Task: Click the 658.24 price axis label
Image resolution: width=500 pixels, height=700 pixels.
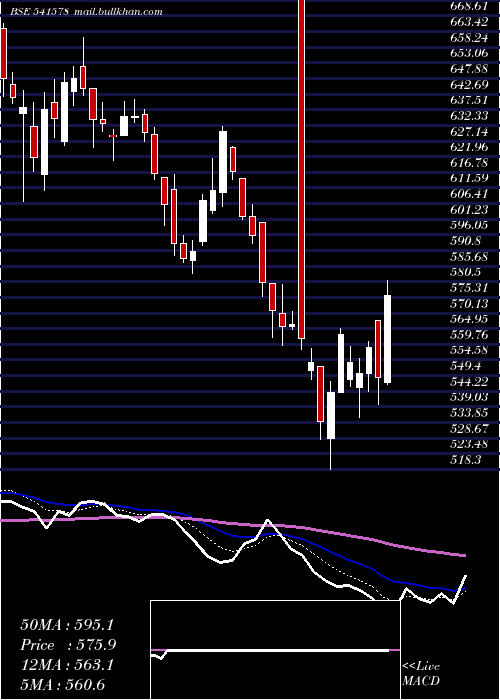Action: 470,38
